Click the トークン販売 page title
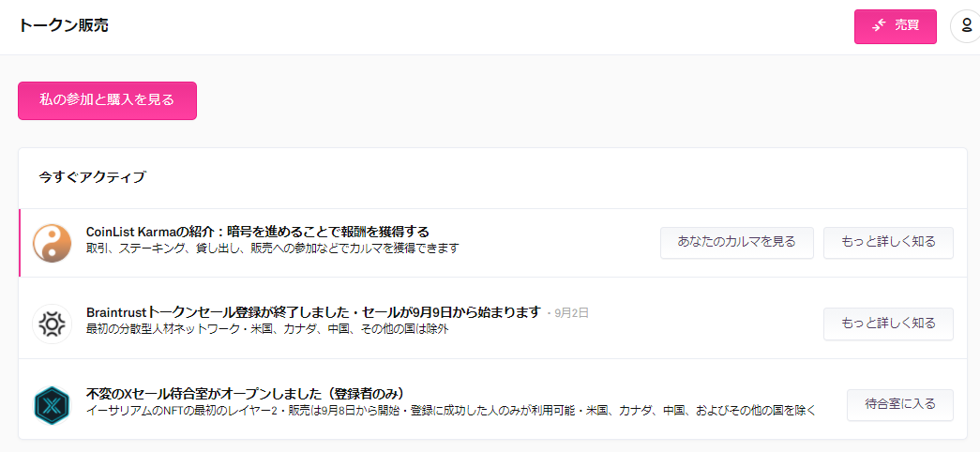The width and height of the screenshot is (980, 452). coord(63,25)
